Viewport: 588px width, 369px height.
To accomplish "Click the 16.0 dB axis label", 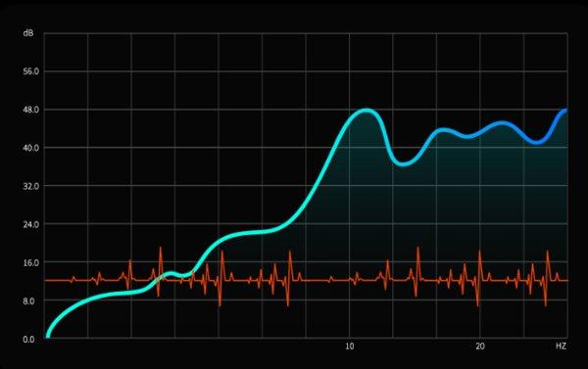I will (x=30, y=262).
